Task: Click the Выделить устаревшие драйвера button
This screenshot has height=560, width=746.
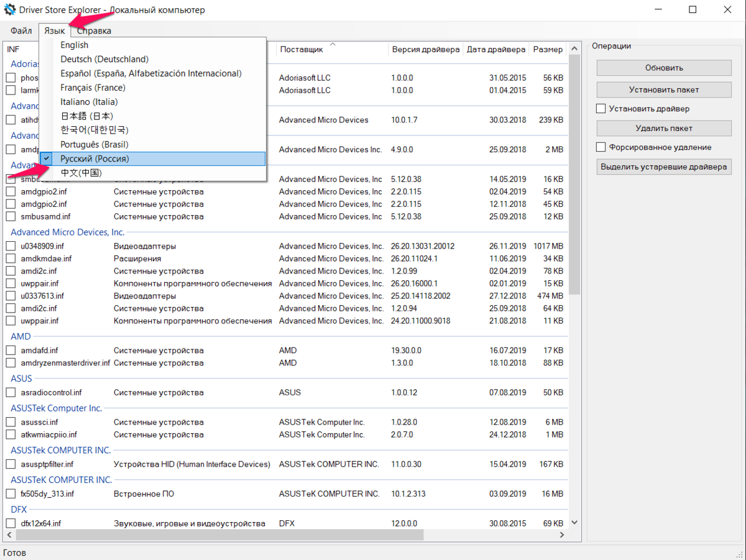Action: point(664,167)
